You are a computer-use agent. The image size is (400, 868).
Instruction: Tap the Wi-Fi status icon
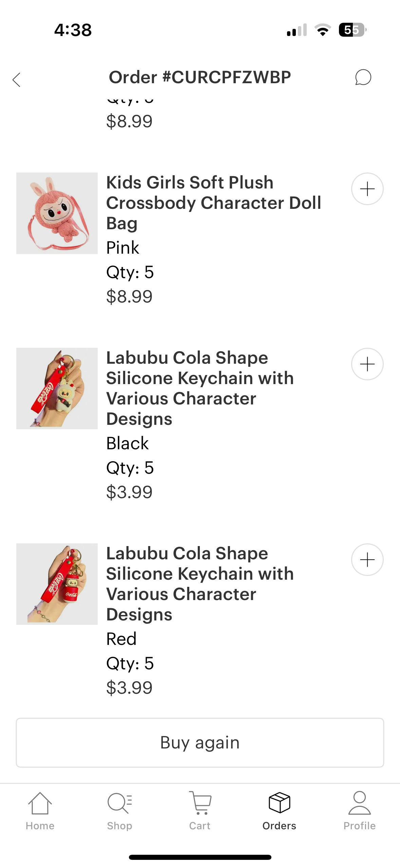(x=323, y=30)
